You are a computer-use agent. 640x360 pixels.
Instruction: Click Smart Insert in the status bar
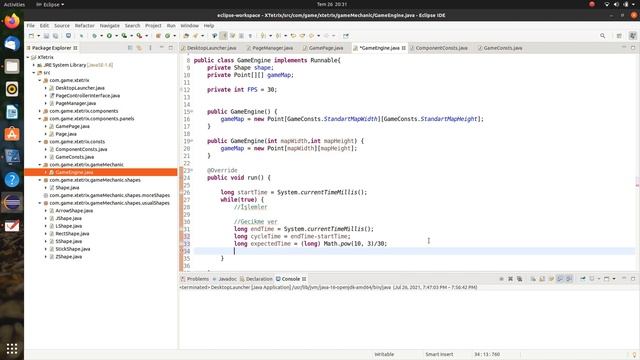439,354
